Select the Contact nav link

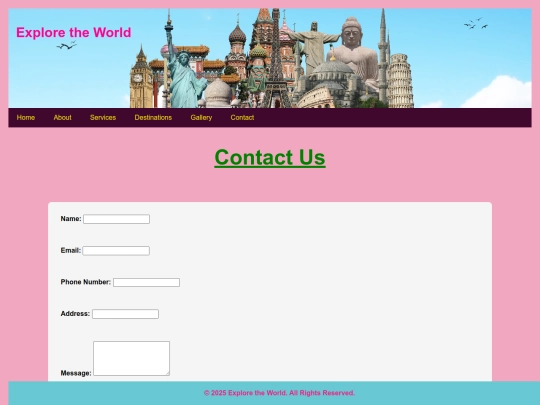(x=242, y=118)
